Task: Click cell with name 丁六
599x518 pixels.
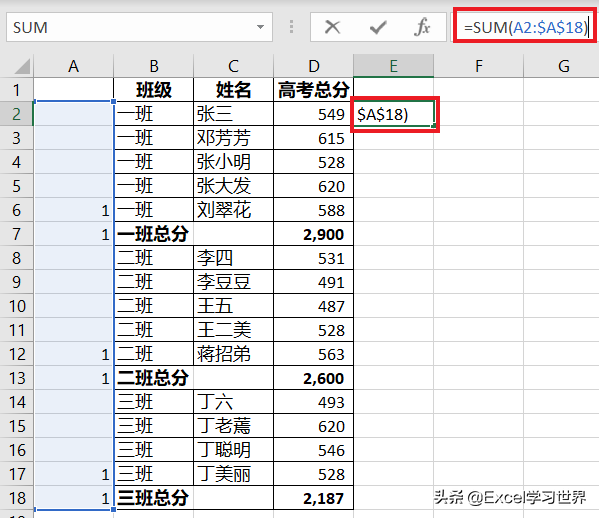Action: [x=233, y=402]
